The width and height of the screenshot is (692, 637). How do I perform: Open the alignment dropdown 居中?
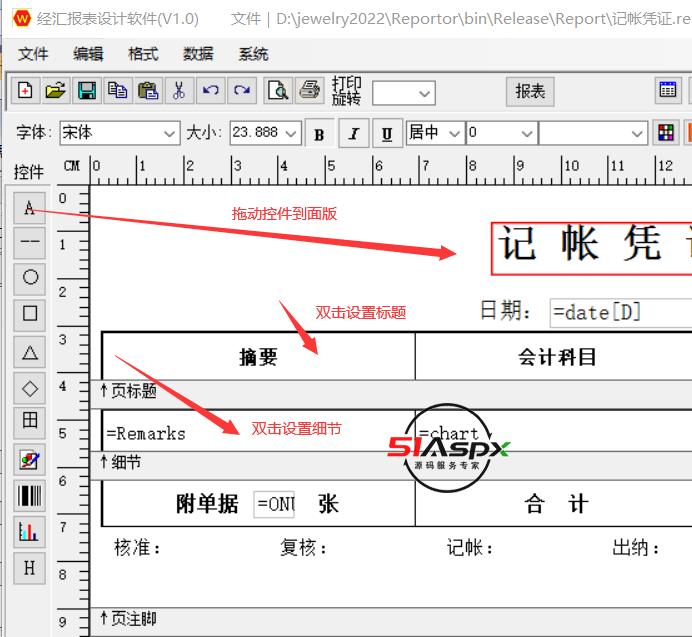[435, 133]
